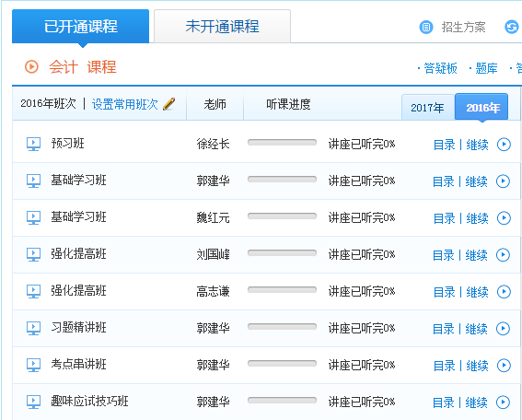522x420 pixels.
Task: Play 趣味应试技巧班 via circle icon
Action: pos(503,402)
